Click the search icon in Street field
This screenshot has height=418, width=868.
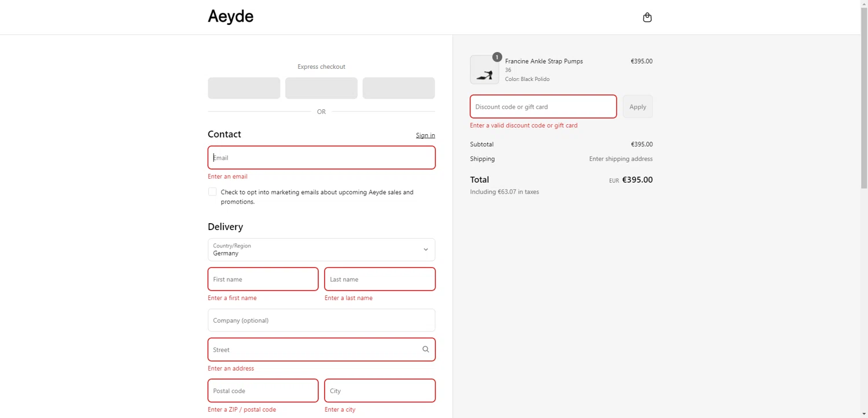point(425,349)
